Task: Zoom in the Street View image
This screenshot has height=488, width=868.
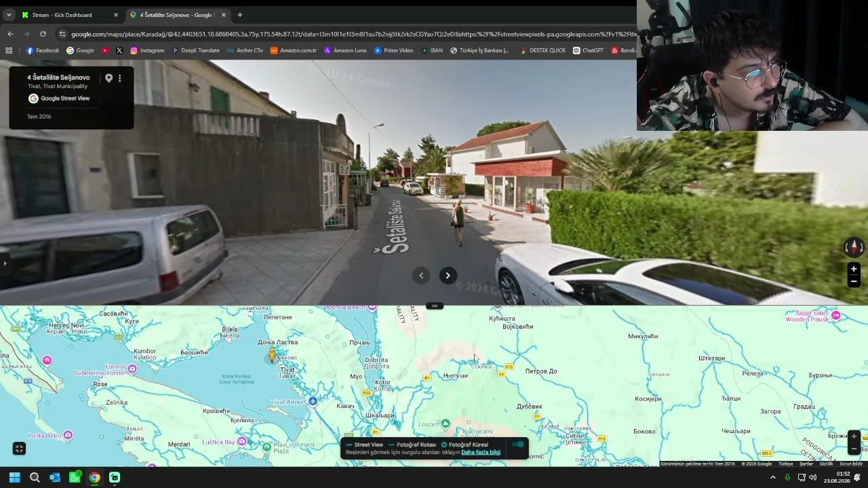Action: coord(854,269)
